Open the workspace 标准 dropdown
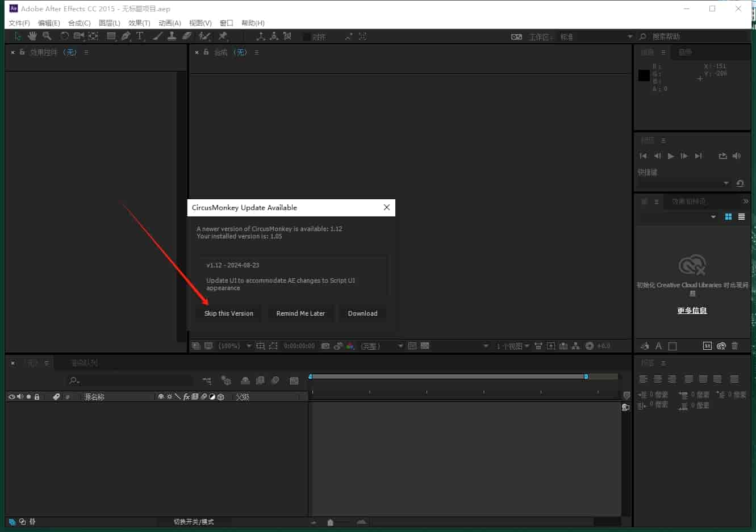756x532 pixels. 596,37
